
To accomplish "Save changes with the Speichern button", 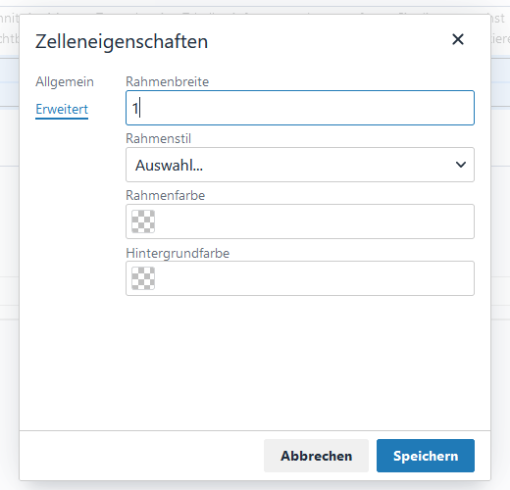I will pos(426,456).
